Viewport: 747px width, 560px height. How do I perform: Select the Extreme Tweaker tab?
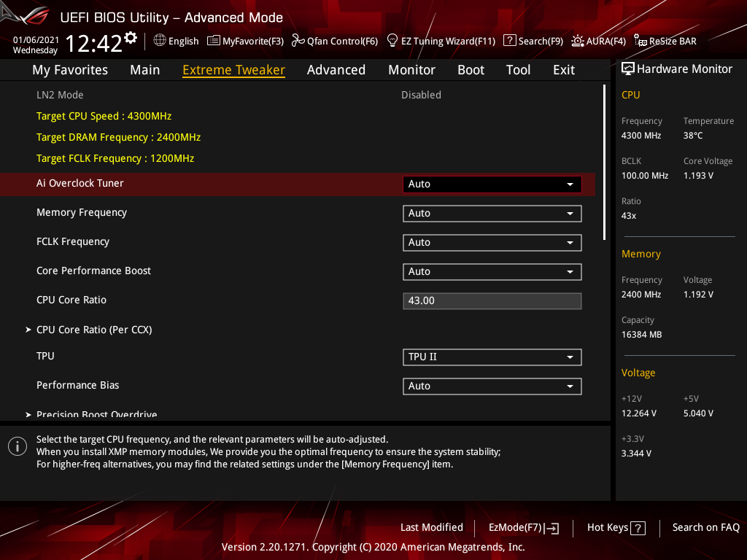tap(233, 70)
